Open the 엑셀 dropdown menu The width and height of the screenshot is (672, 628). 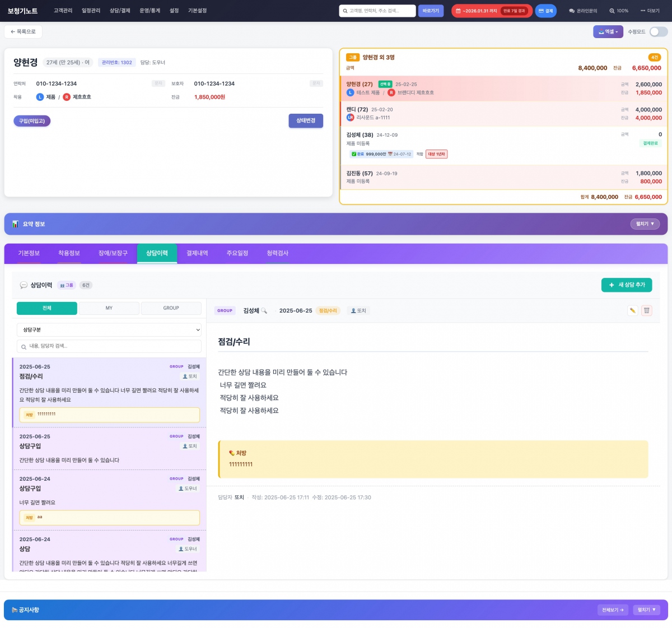(608, 32)
